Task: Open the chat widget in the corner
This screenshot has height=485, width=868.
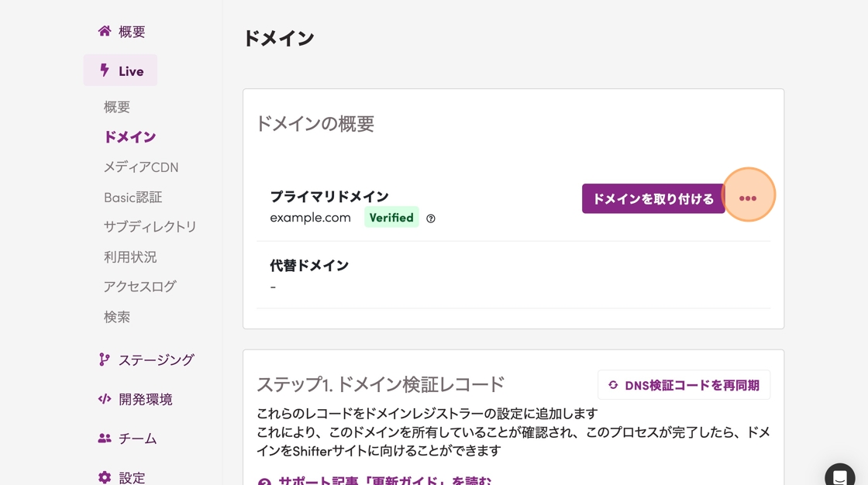Action: (839, 476)
